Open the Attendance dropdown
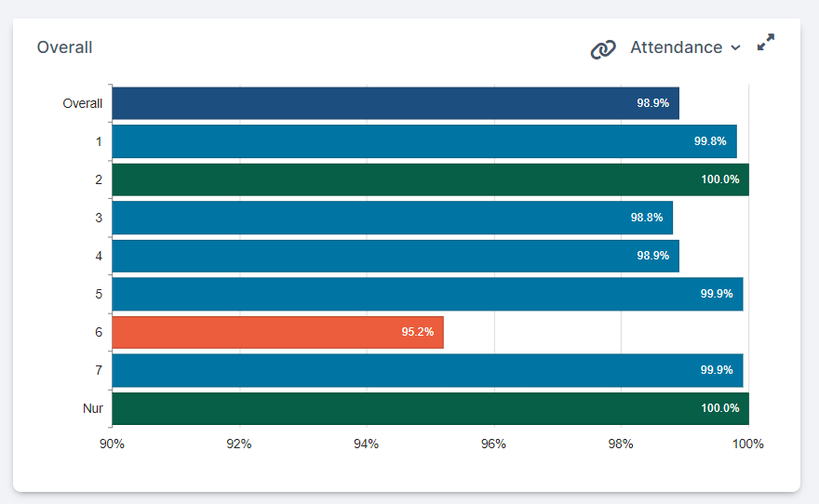819x504 pixels. click(677, 47)
